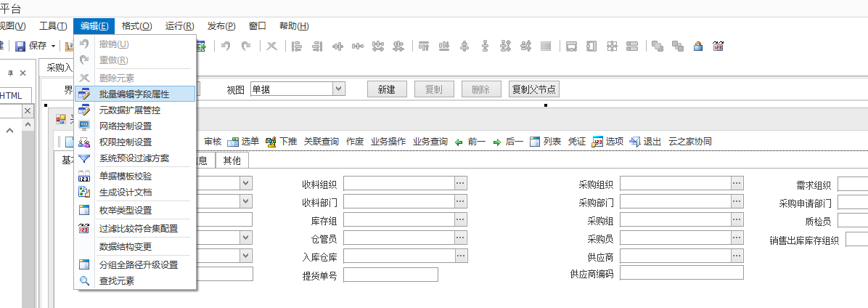The height and width of the screenshot is (308, 868).
Task: Select 元数据扩展管控 menu entry
Action: tap(134, 110)
